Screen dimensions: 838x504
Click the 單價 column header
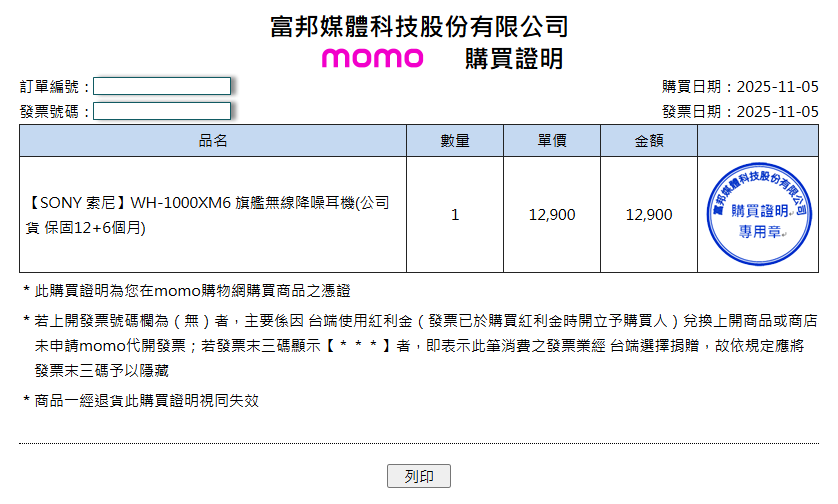click(x=552, y=141)
